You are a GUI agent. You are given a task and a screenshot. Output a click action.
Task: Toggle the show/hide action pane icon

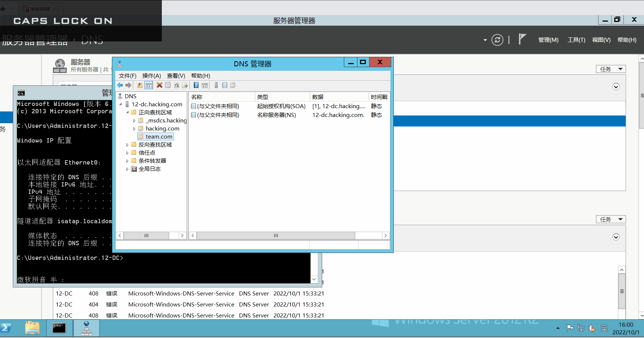tap(205, 85)
